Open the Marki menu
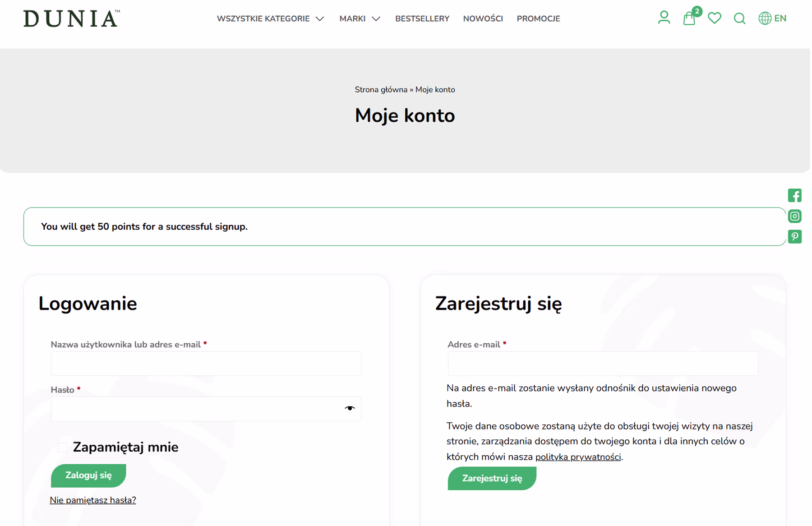812x526 pixels. point(352,18)
